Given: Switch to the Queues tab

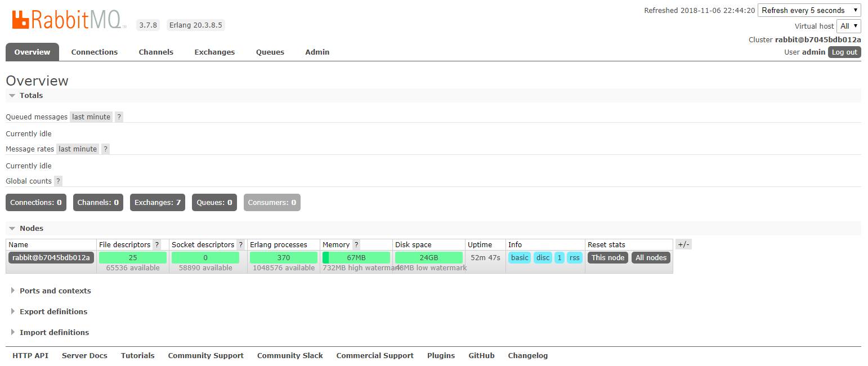Looking at the screenshot, I should (270, 52).
